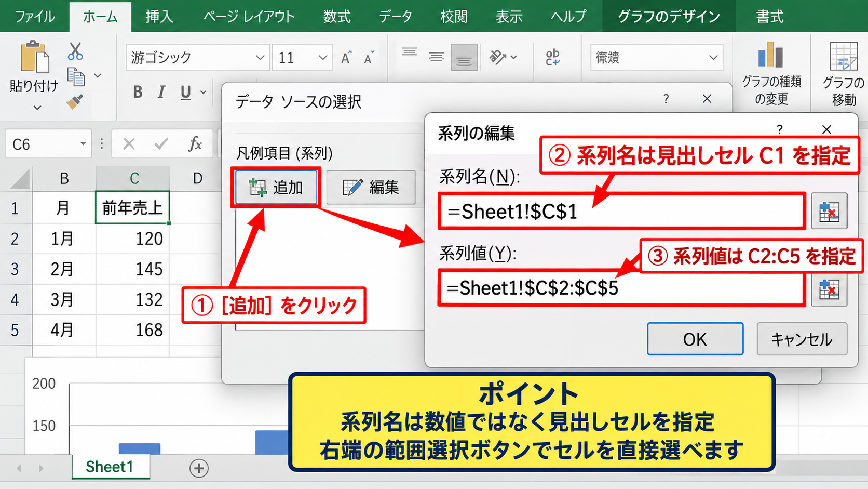Click the top align icon
This screenshot has height=489, width=868.
(410, 52)
